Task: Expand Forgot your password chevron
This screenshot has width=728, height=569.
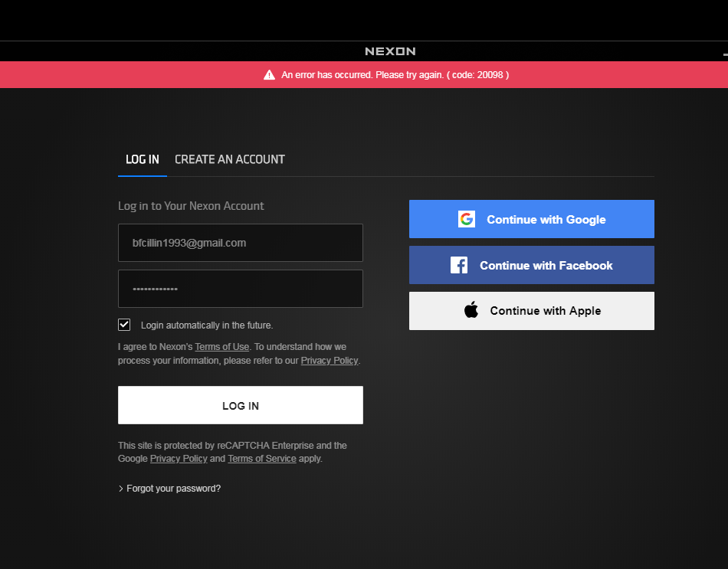Action: click(121, 489)
